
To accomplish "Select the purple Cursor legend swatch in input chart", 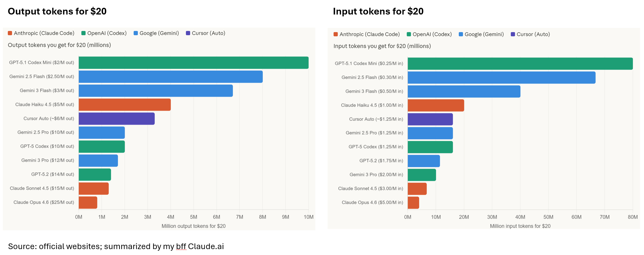I will tap(513, 34).
